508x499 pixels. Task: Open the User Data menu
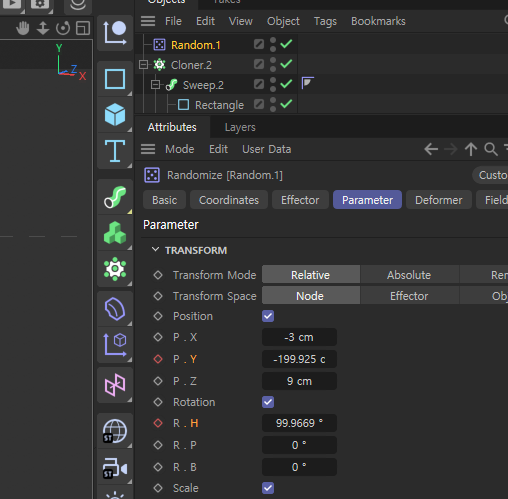(x=267, y=149)
